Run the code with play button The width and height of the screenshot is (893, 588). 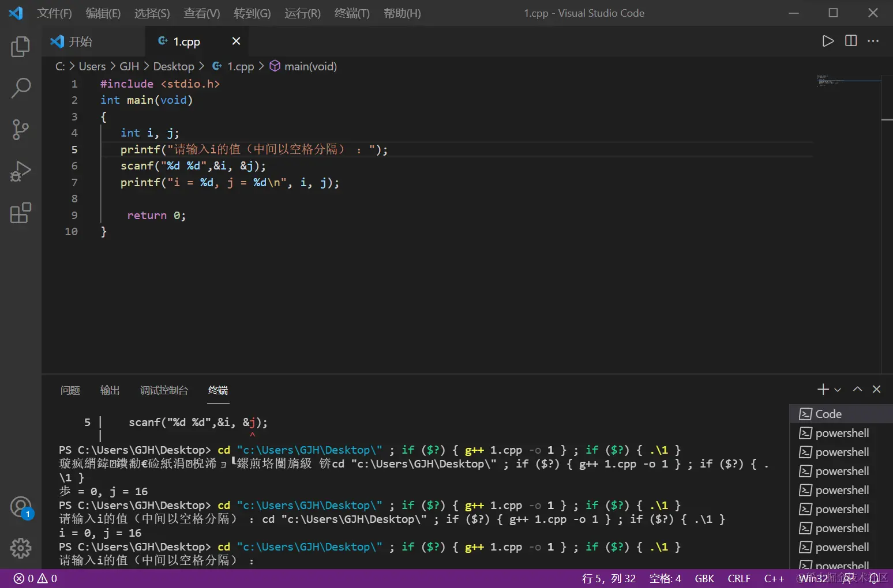pyautogui.click(x=828, y=41)
